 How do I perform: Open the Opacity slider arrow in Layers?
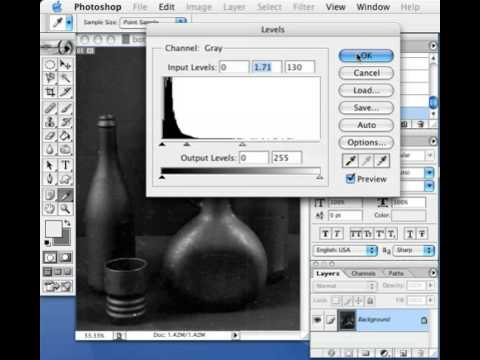[430, 285]
